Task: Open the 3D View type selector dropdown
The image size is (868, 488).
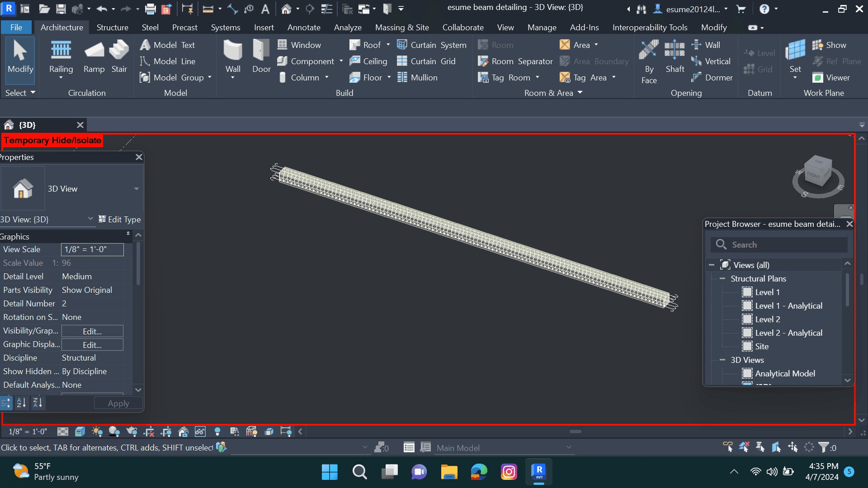Action: [x=136, y=189]
